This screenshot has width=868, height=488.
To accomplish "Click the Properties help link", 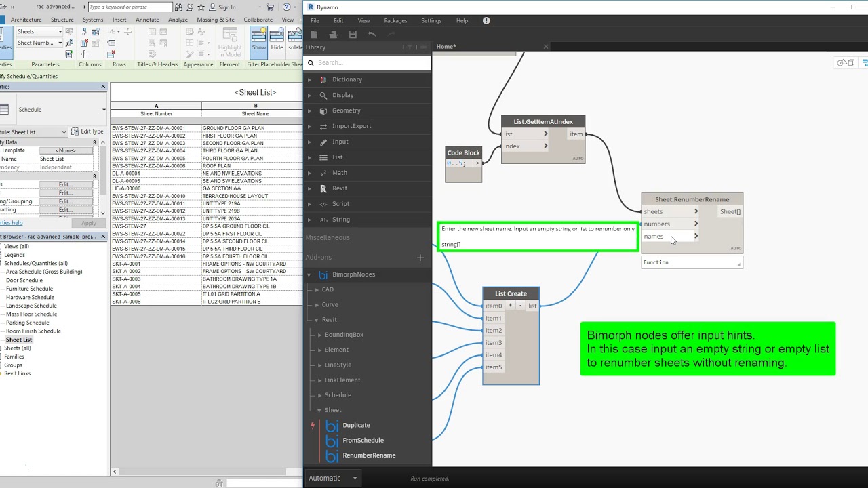I will coord(11,223).
